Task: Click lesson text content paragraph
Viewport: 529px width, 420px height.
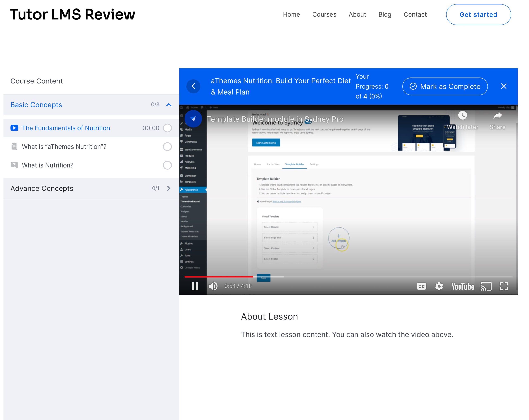Action: (347, 335)
